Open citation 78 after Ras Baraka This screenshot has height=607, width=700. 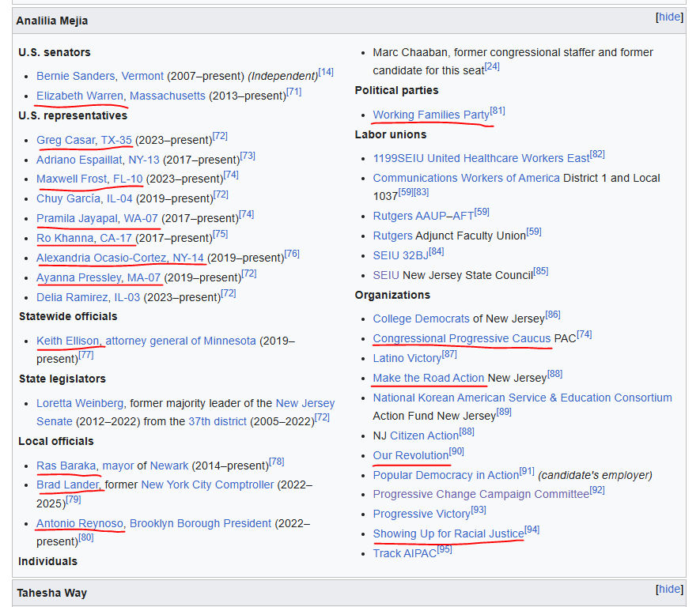coord(277,462)
